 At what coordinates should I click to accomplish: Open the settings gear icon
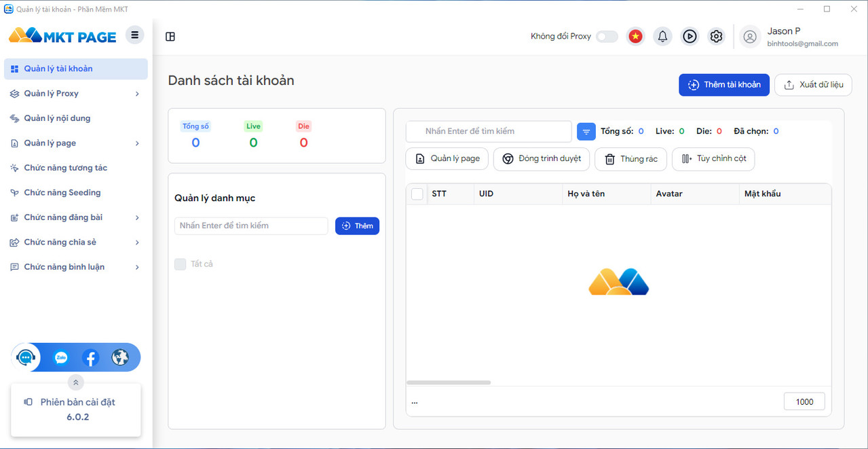[716, 37]
